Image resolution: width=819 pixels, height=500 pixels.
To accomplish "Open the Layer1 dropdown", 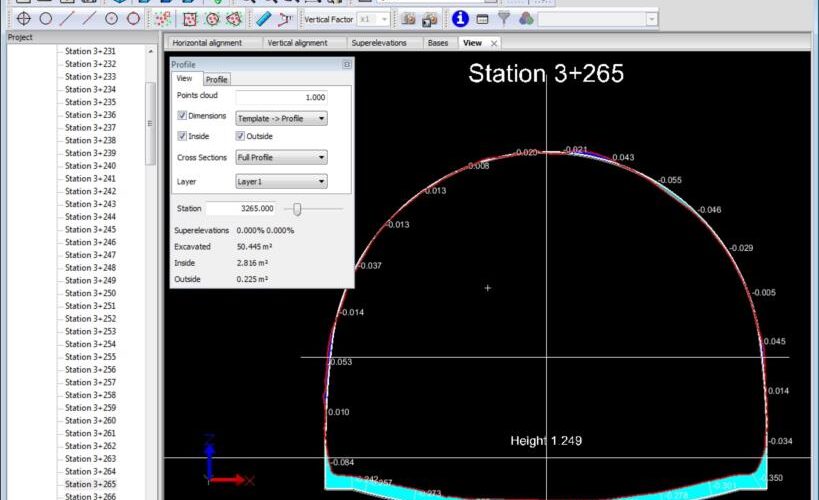I will [281, 182].
